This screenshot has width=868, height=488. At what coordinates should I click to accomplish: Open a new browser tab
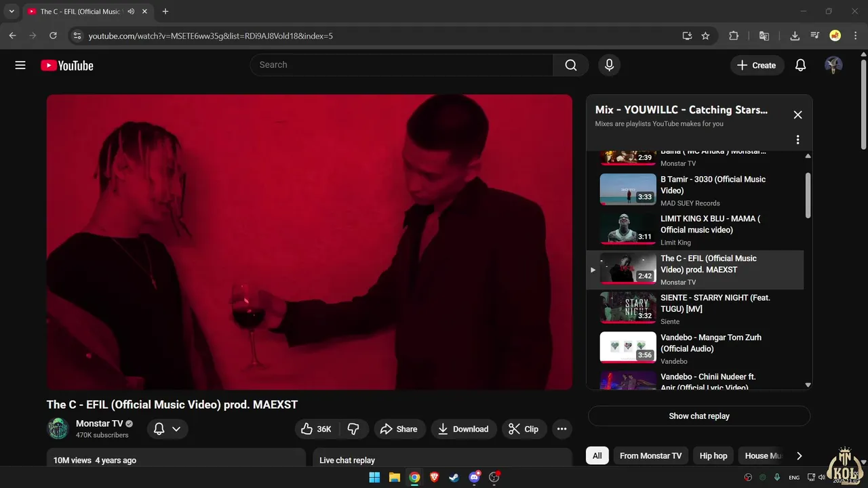[x=165, y=12]
